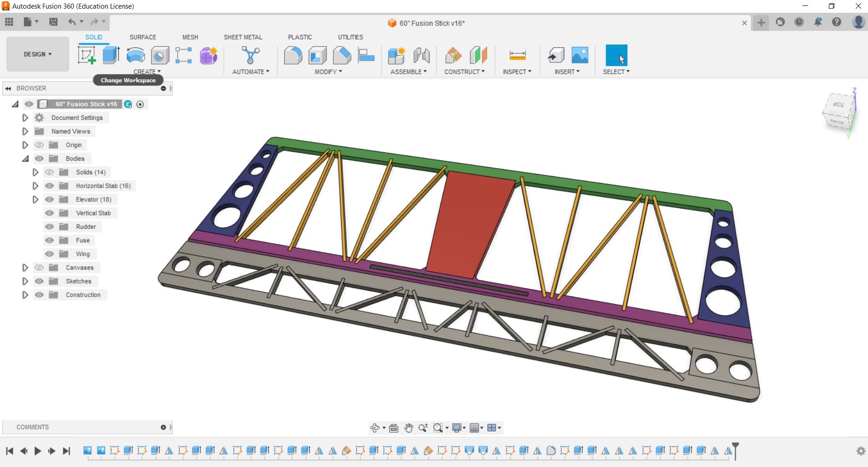Click the Save icon
This screenshot has width=868, height=467.
coord(53,22)
